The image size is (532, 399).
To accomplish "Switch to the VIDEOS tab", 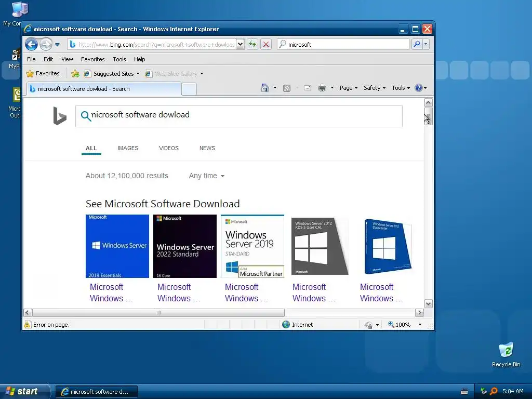I will click(169, 148).
